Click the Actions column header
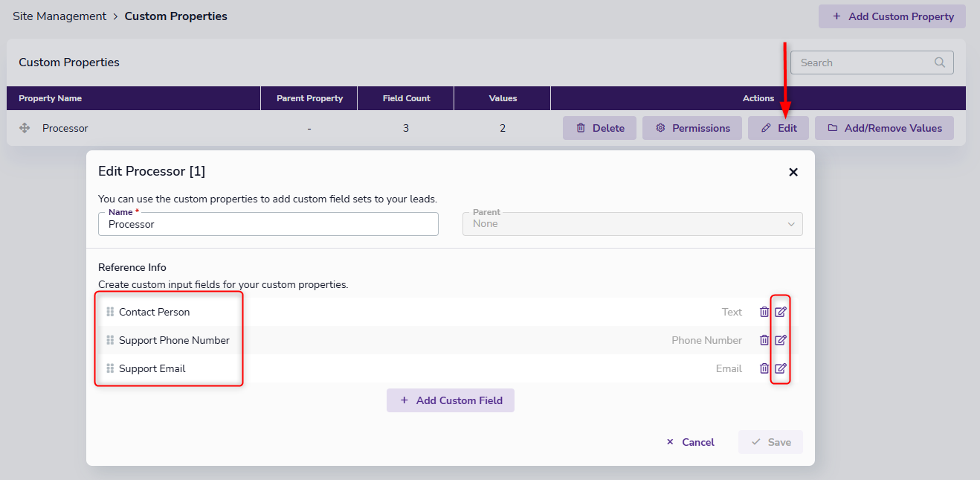The image size is (980, 480). (758, 98)
